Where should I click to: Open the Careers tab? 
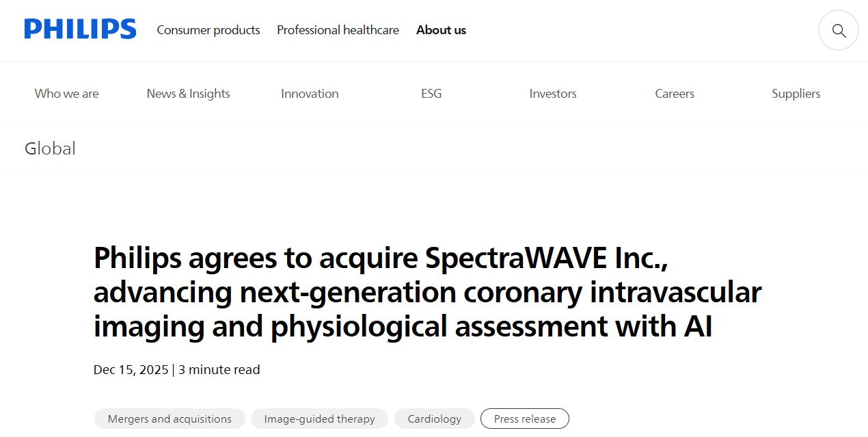coord(675,94)
